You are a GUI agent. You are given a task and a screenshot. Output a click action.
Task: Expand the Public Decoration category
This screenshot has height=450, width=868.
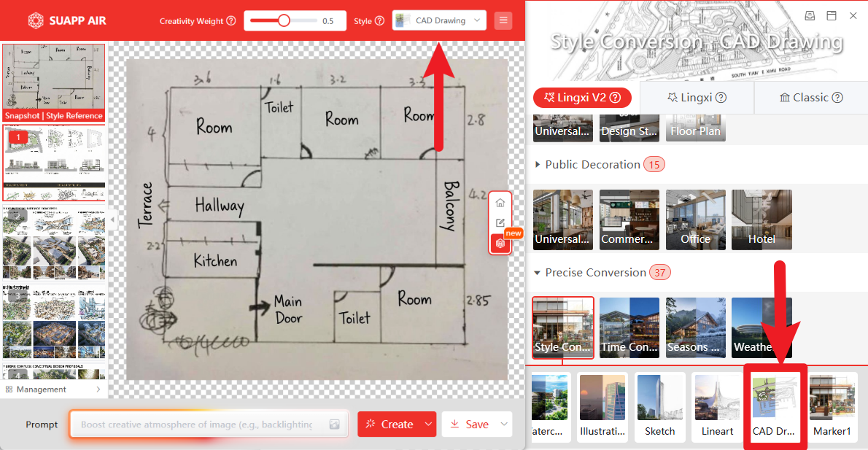coord(538,165)
